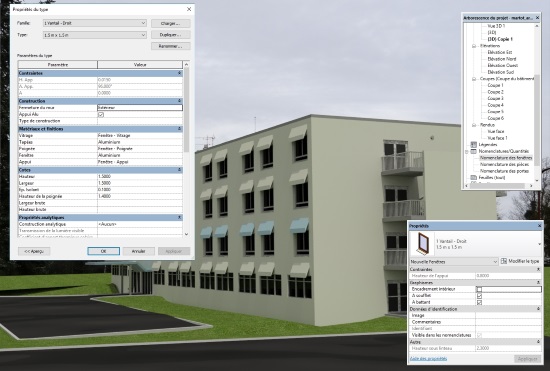The image size is (550, 371).
Task: Open the type selector dropdown arrow in Propriétés
Action: 539,244
